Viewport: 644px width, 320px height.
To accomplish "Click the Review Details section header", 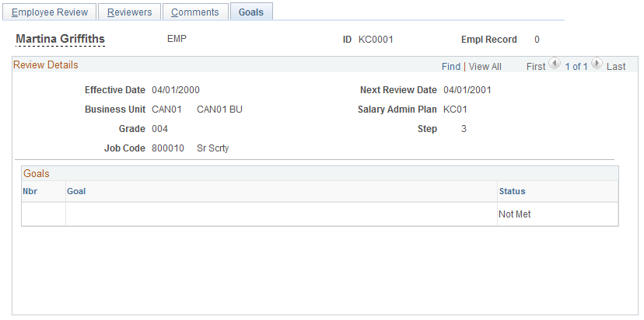I will pyautogui.click(x=46, y=64).
